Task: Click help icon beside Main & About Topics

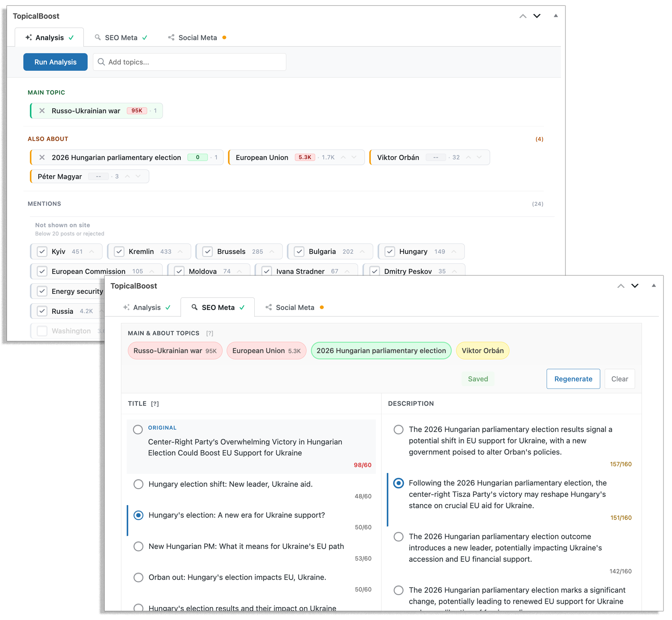Action: pyautogui.click(x=209, y=333)
